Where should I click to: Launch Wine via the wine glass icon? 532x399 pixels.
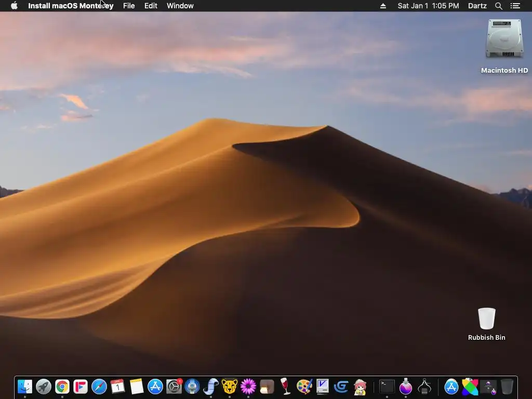click(285, 387)
